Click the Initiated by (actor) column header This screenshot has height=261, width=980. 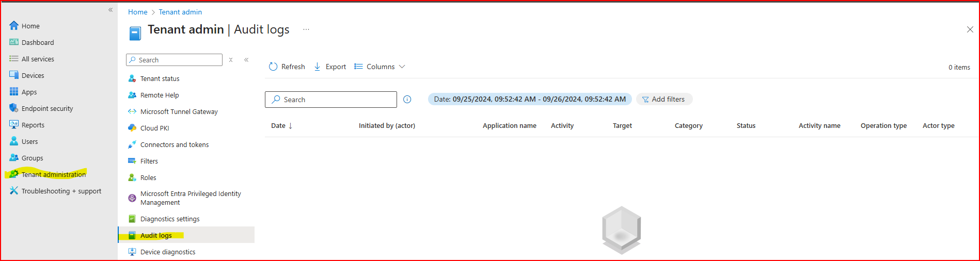[x=387, y=125]
